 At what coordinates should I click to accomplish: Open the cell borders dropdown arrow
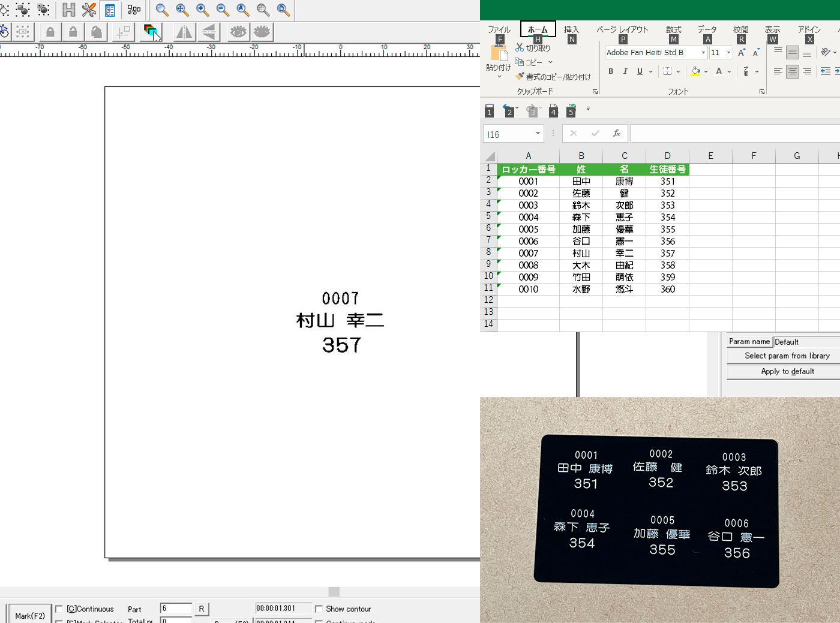click(678, 71)
